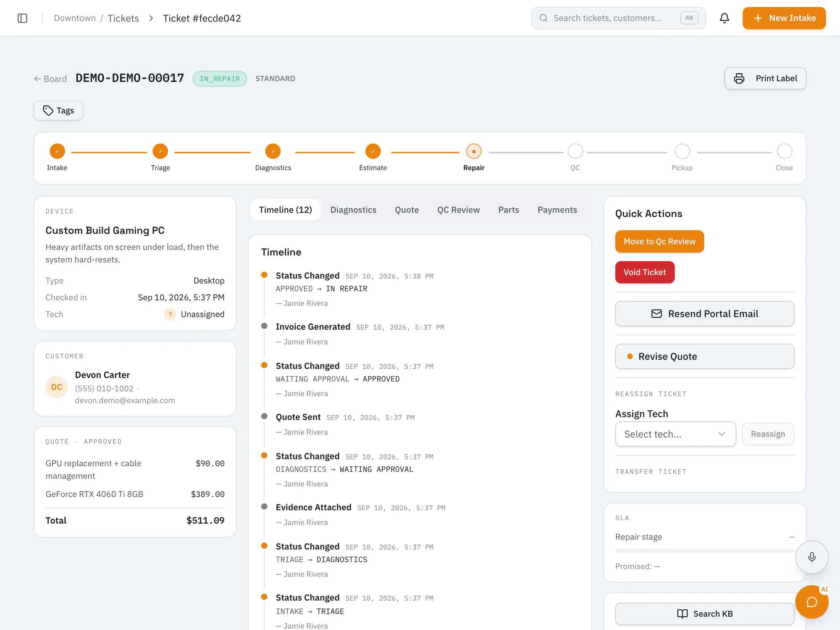Switch to the Timeline (12) tab
840x630 pixels.
286,210
